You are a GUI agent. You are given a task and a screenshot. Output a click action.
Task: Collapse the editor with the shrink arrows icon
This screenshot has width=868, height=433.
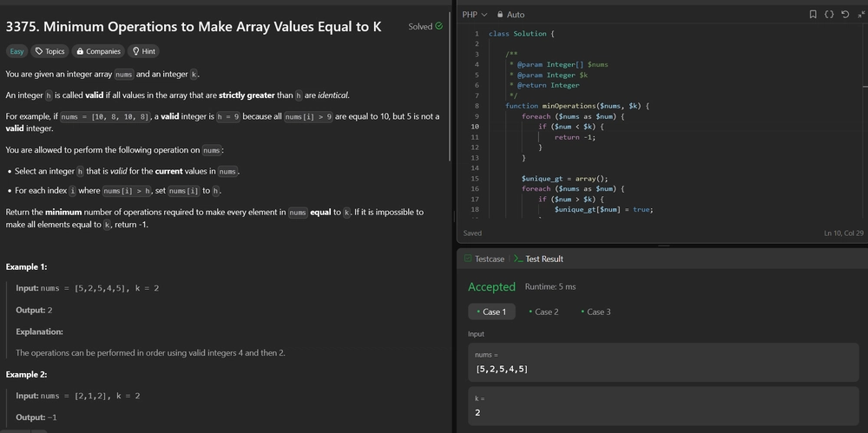(861, 15)
